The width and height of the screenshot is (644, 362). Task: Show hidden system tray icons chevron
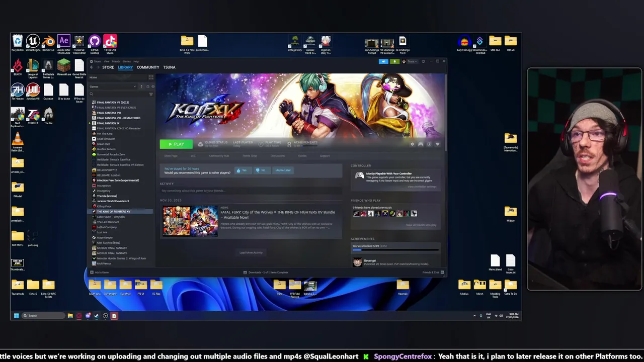tap(474, 316)
